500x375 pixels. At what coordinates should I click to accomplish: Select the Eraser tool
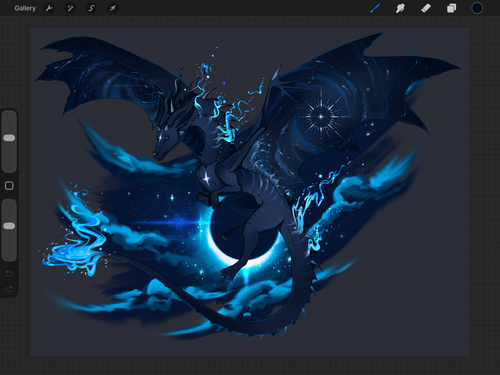click(426, 8)
